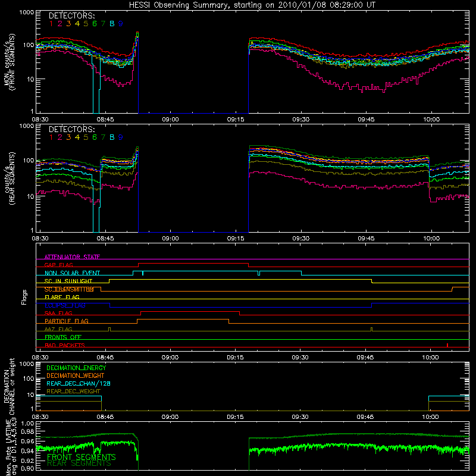Click the NON_SOLAR_EVENT flag label

72,273
